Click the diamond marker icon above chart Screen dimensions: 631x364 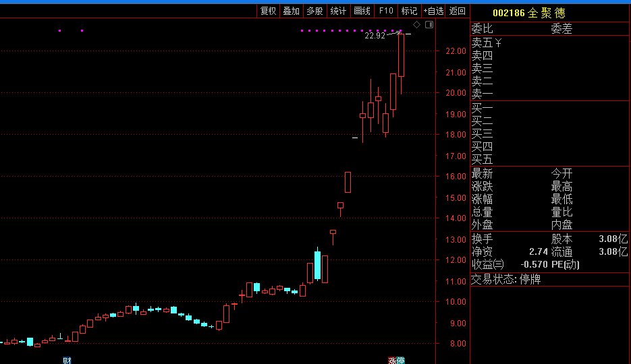(416, 25)
